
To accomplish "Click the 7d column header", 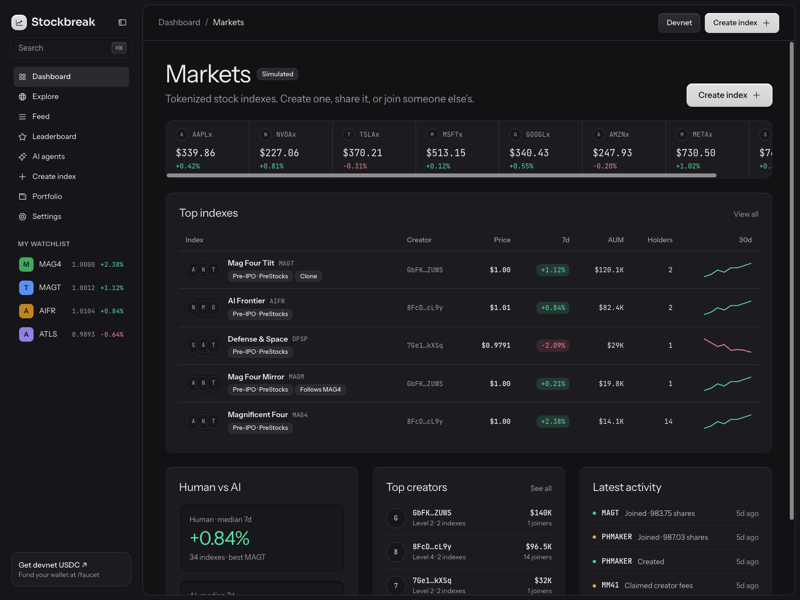I will click(565, 240).
